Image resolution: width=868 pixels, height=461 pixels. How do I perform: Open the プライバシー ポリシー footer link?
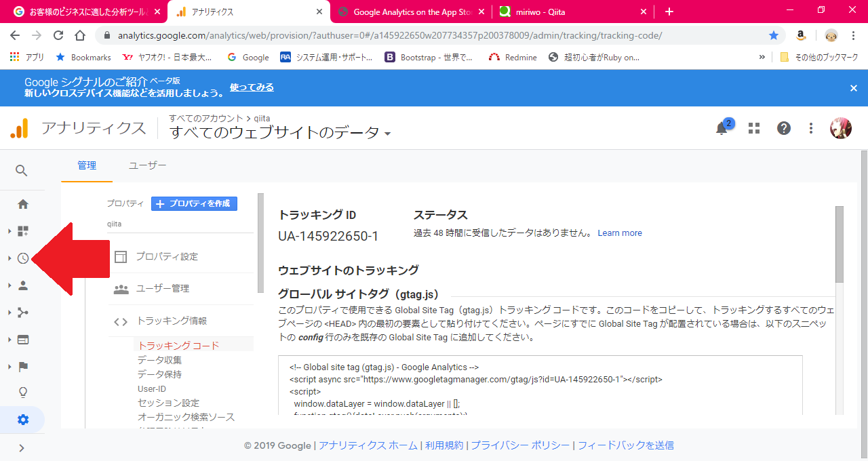pyautogui.click(x=520, y=445)
